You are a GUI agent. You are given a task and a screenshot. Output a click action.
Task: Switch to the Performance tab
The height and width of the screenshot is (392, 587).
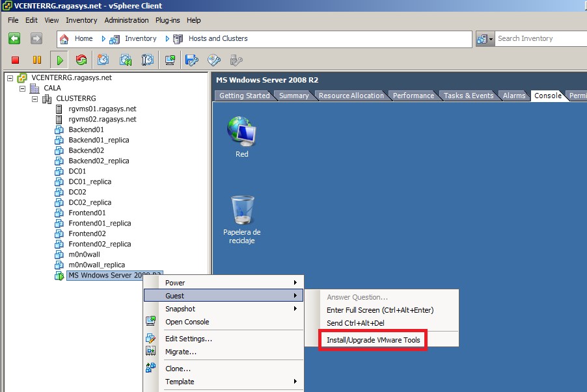tap(414, 95)
